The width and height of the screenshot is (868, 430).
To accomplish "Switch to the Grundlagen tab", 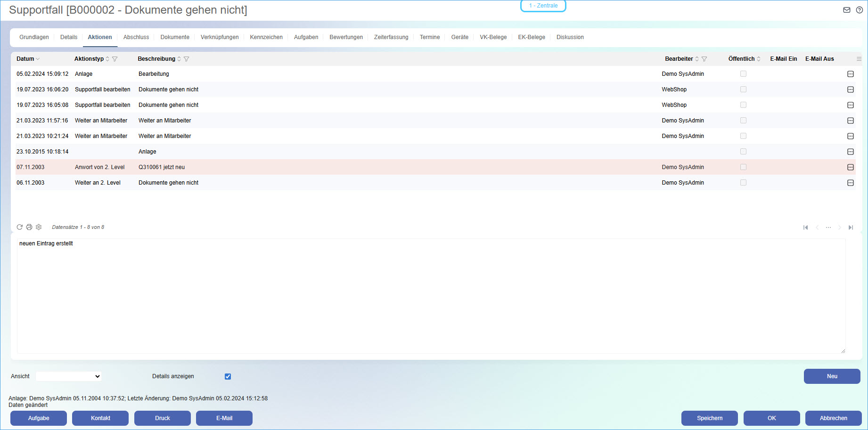I will click(x=34, y=37).
